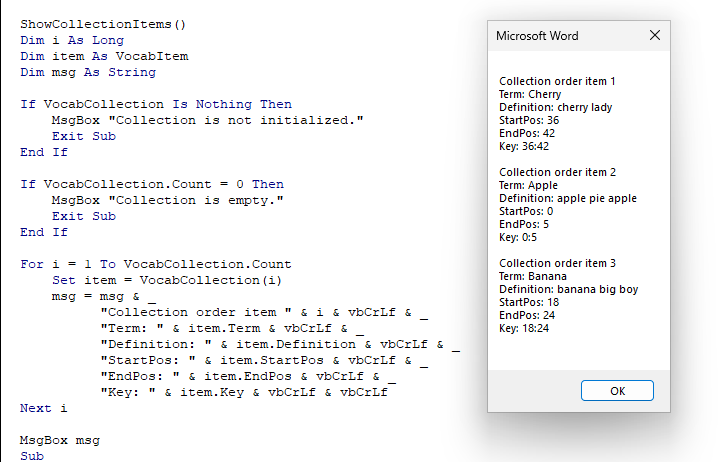Click the 'Collection is empty.' MsgBox line
722x462 pixels.
168,200
